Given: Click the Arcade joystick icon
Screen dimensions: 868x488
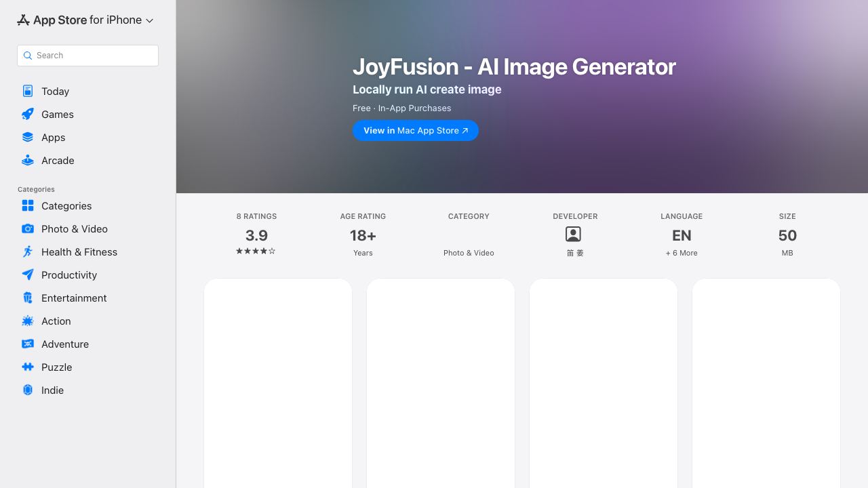Looking at the screenshot, I should click(28, 160).
